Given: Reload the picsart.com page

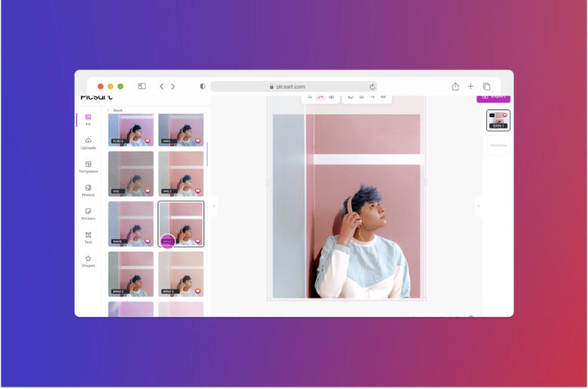Looking at the screenshot, I should click(x=372, y=87).
